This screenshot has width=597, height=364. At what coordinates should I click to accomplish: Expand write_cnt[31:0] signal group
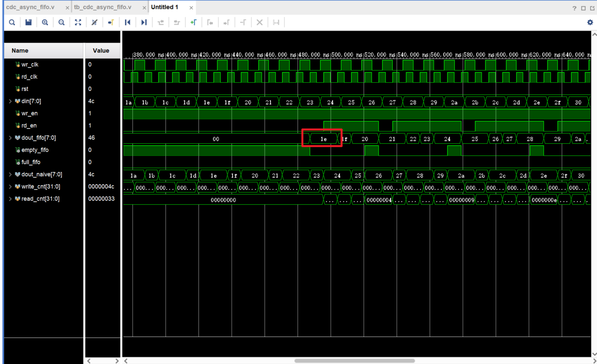coord(10,186)
